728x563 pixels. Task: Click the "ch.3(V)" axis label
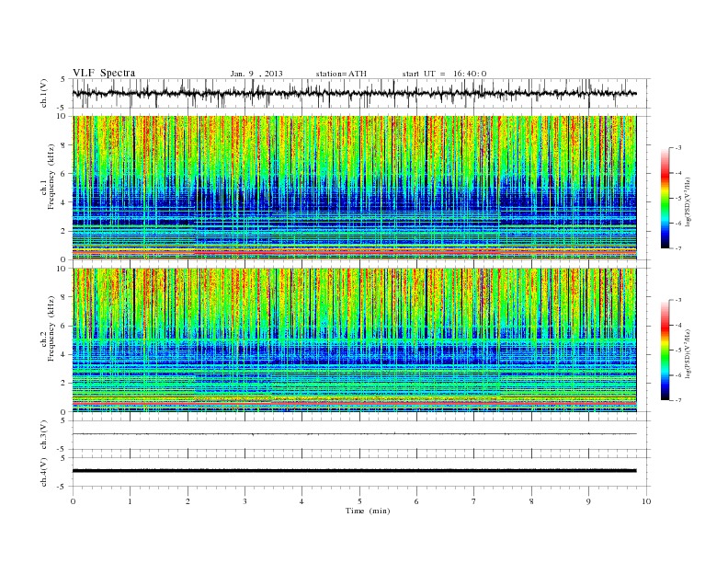click(x=44, y=435)
